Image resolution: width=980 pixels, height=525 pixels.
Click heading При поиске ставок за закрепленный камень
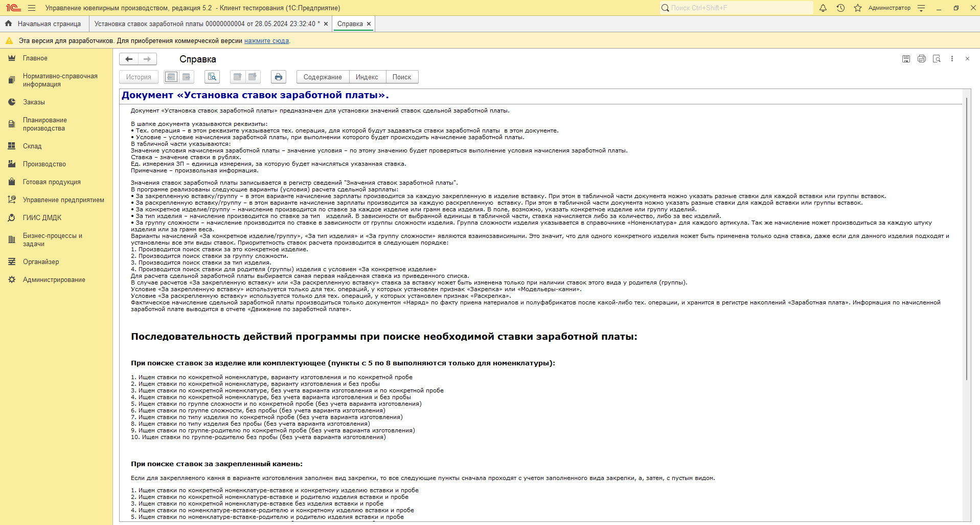tap(217, 464)
